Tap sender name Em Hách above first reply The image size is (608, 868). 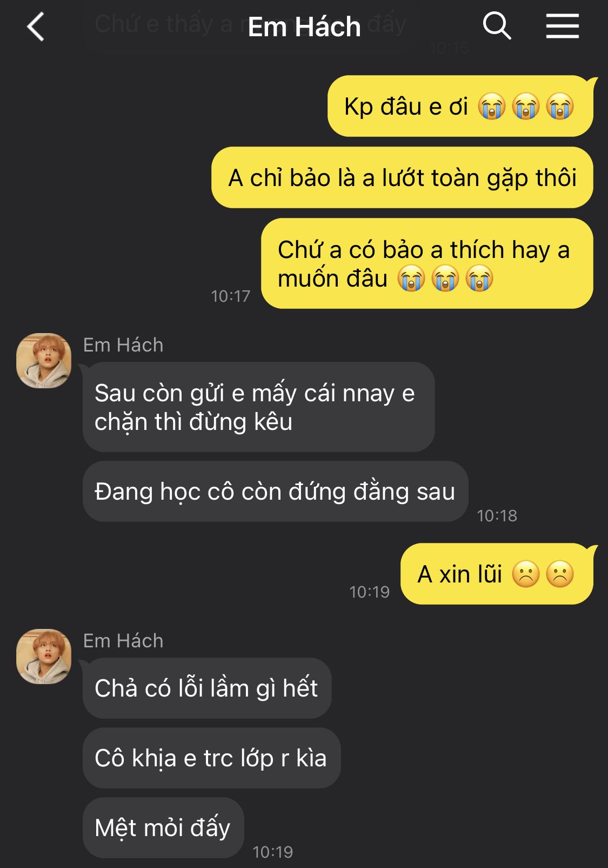tap(123, 345)
